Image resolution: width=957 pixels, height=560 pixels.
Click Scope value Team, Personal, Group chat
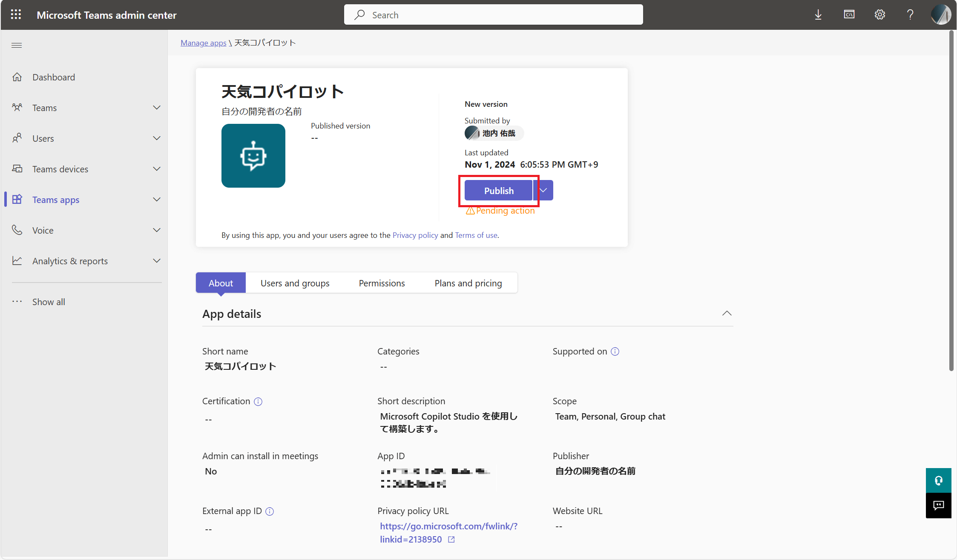pos(610,416)
